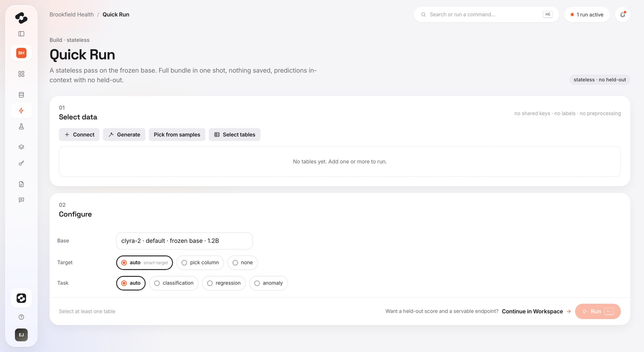
Task: Click the search magnifier icon
Action: (423, 15)
